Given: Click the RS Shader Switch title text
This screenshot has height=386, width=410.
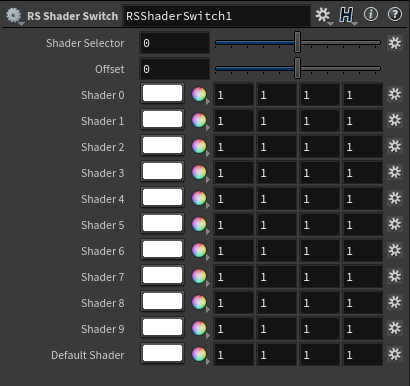Looking at the screenshot, I should (x=73, y=16).
